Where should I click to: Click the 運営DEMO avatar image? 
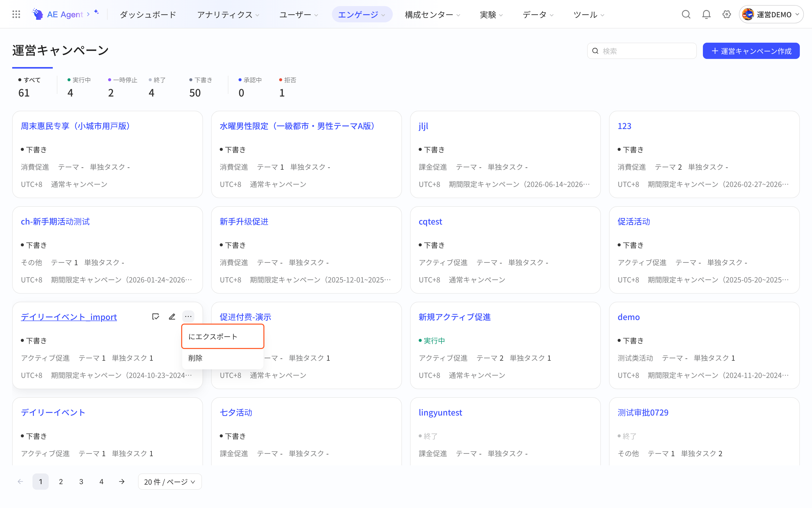point(748,14)
